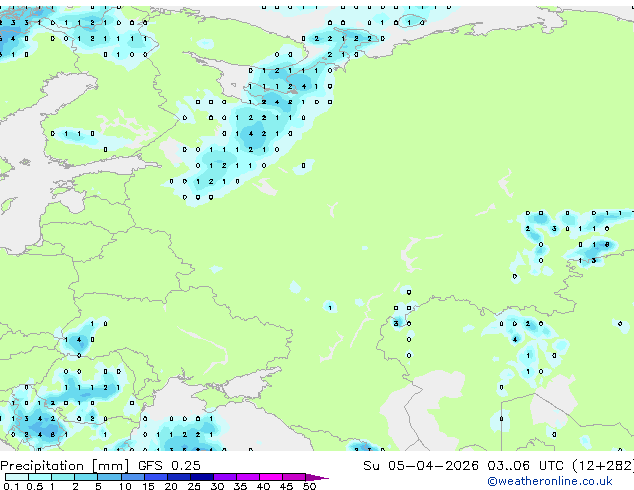Click the above-50 mm arrow-tip legend swatch
The height and width of the screenshot is (490, 634).
click(x=316, y=477)
